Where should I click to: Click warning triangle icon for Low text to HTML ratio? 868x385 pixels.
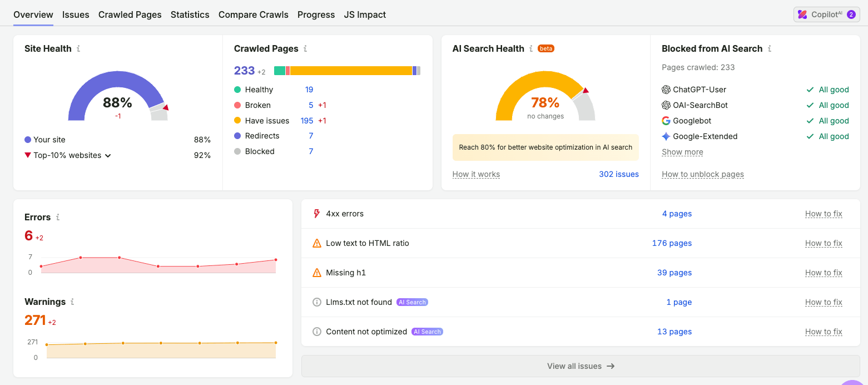(317, 243)
